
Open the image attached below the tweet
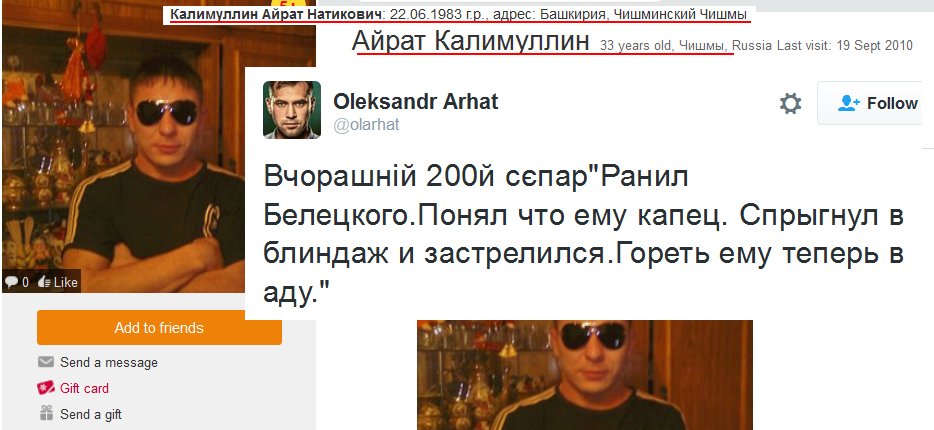coord(584,375)
